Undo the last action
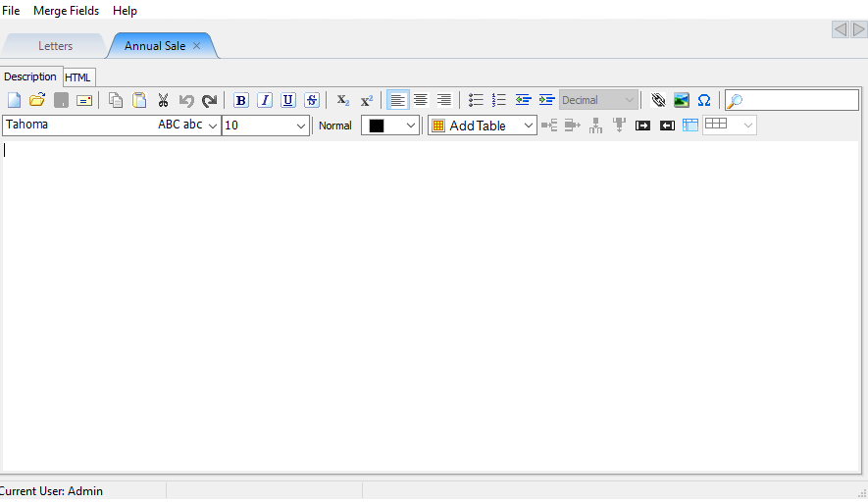 186,101
